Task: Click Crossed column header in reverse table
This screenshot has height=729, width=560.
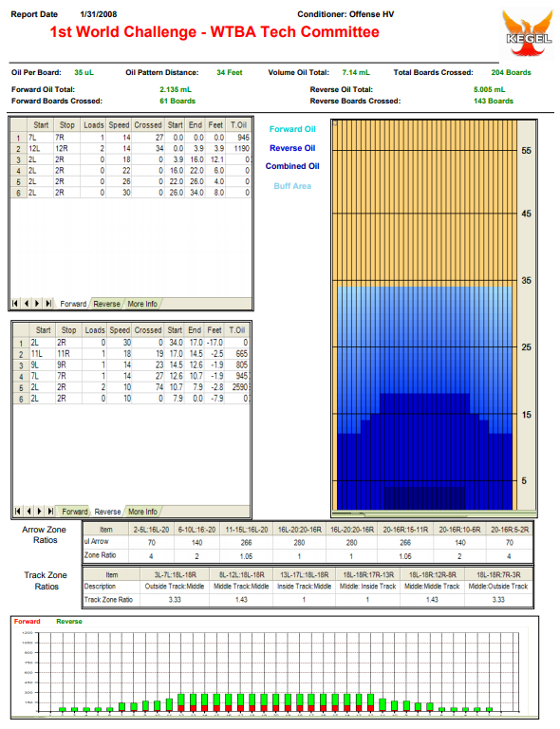Action: [148, 330]
